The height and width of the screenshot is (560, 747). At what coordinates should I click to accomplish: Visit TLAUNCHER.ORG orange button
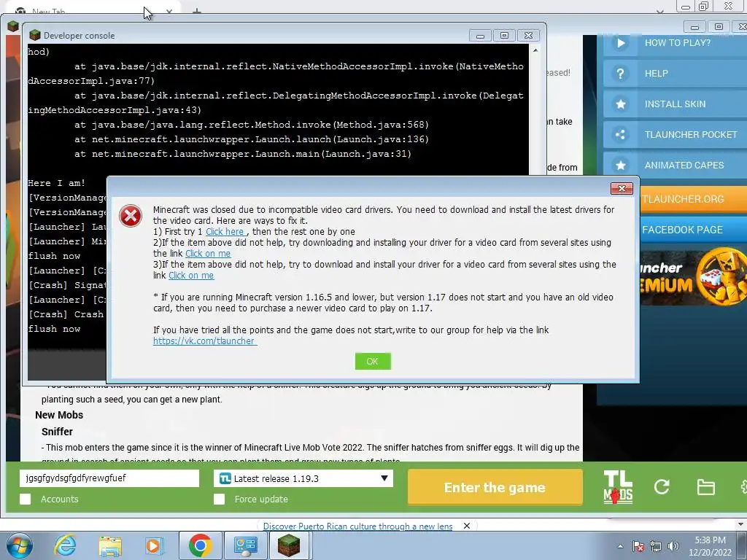693,199
